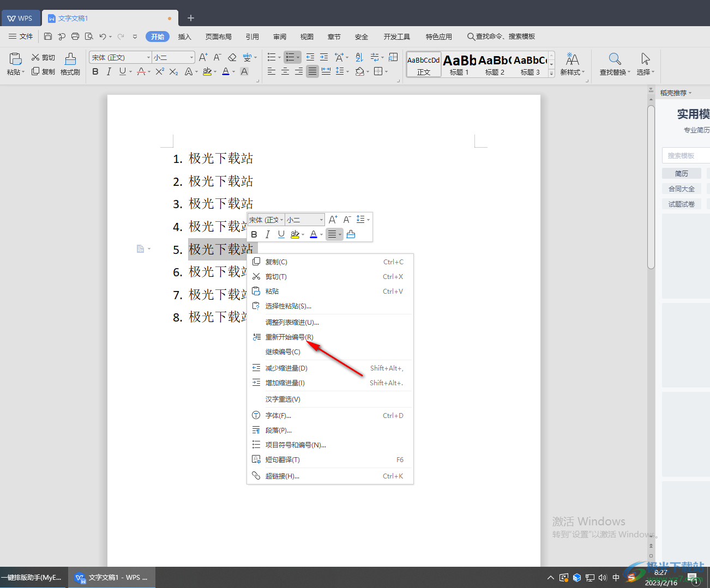The height and width of the screenshot is (588, 710).
Task: Toggle Italic on the floating mini toolbar
Action: pos(267,234)
